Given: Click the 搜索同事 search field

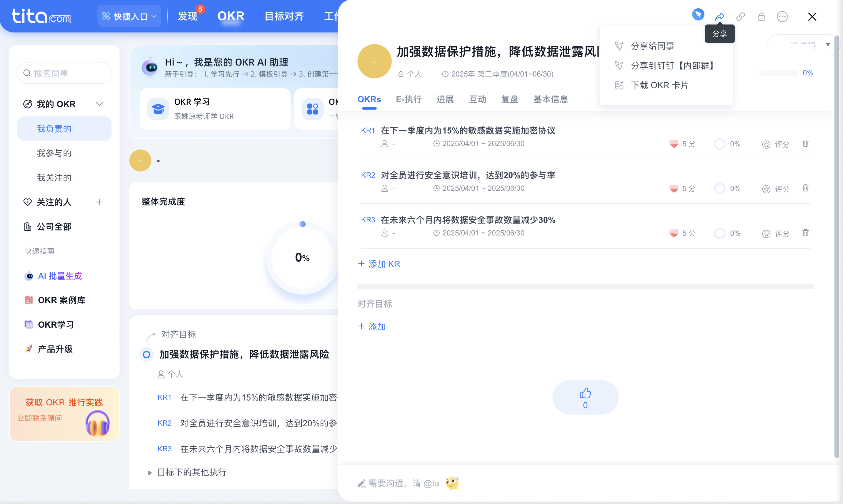Looking at the screenshot, I should pos(64,73).
